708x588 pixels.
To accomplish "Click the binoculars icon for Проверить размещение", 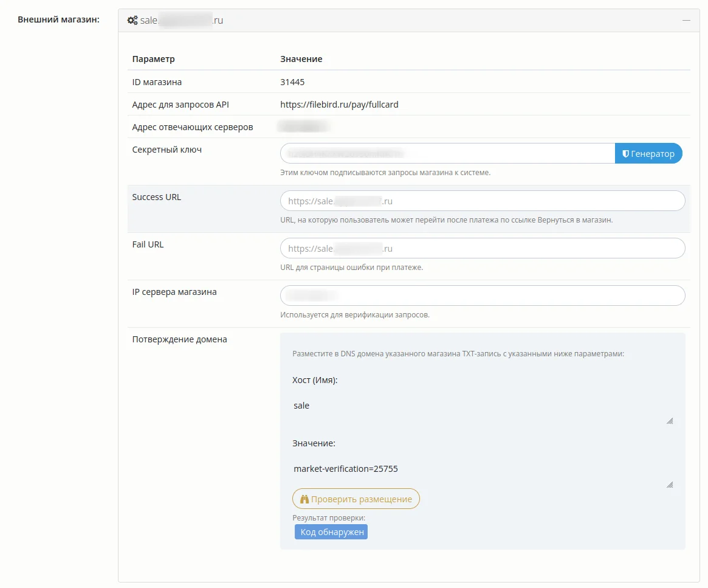I will [x=304, y=499].
